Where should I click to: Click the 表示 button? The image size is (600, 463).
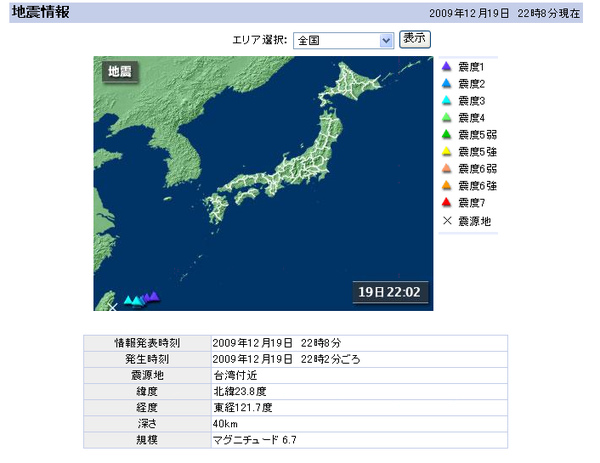(415, 39)
